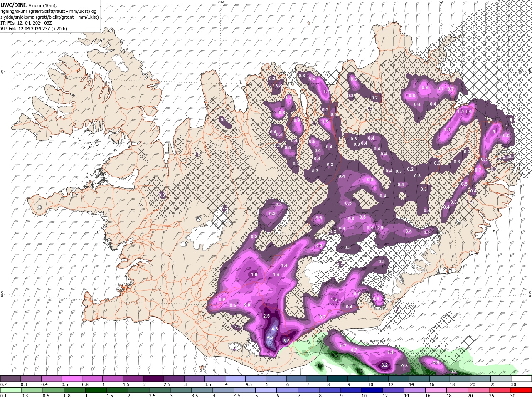
Task: Click the '4.2' precipitation value on the map
Action: [270, 337]
